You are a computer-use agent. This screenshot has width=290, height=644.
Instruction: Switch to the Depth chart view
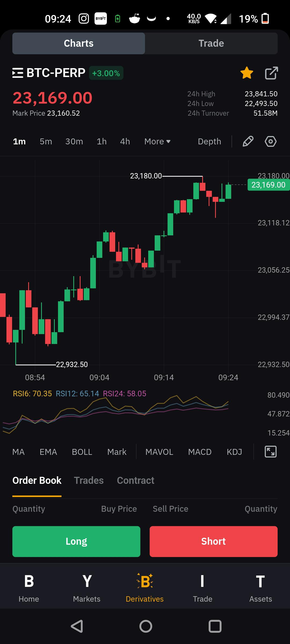pos(209,141)
